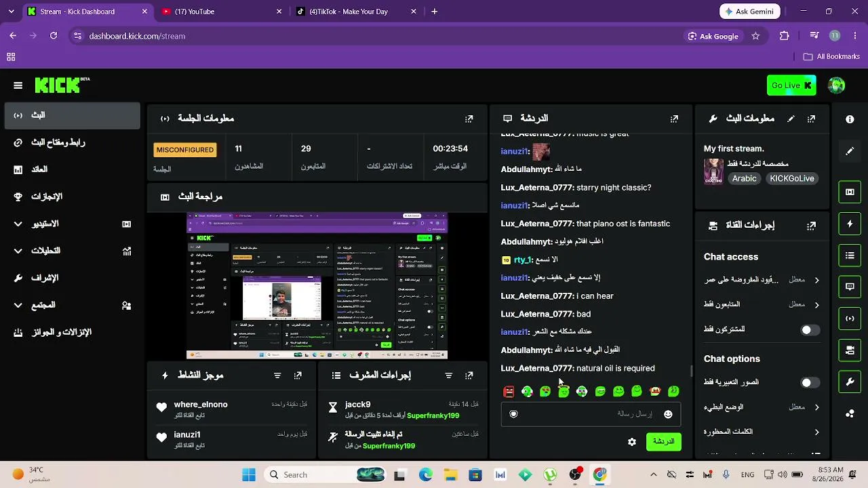Pop out the channel actions (إجراءات القناة) panel
868x488 pixels.
pos(811,226)
